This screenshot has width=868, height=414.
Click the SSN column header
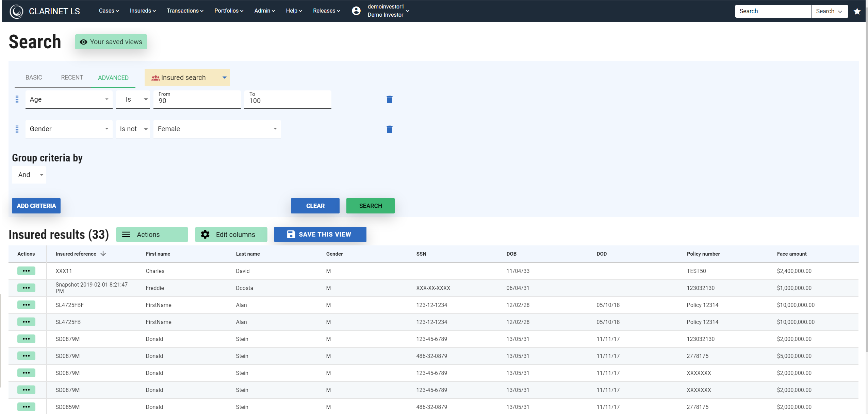[x=421, y=254]
